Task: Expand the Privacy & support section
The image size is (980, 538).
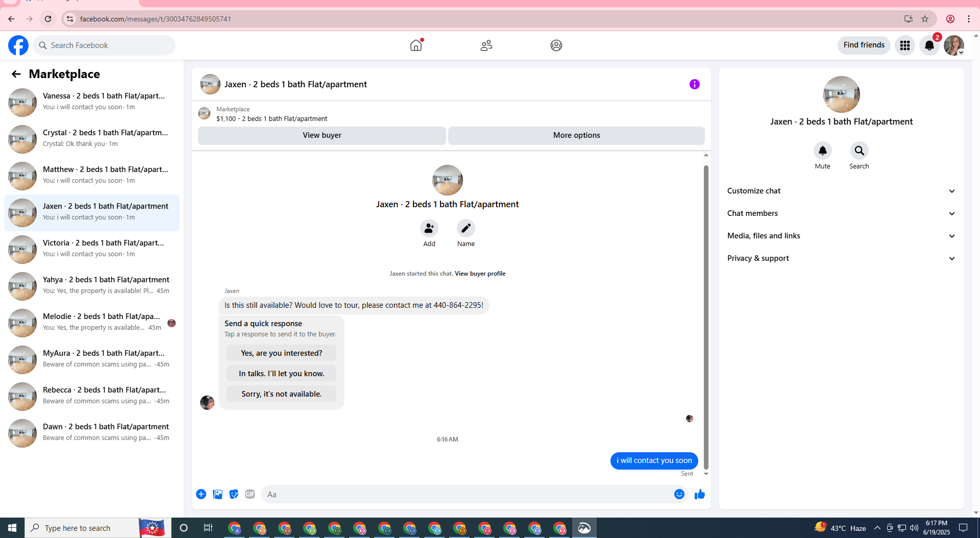Action: coord(841,258)
